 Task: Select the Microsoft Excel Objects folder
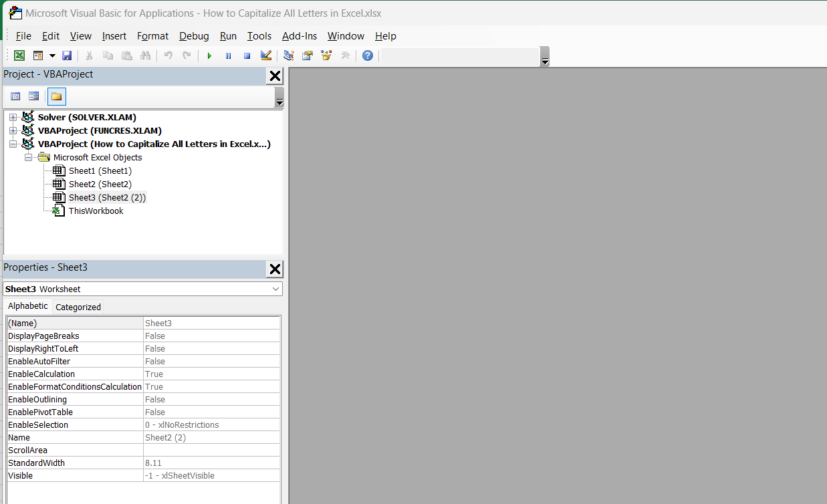click(98, 158)
